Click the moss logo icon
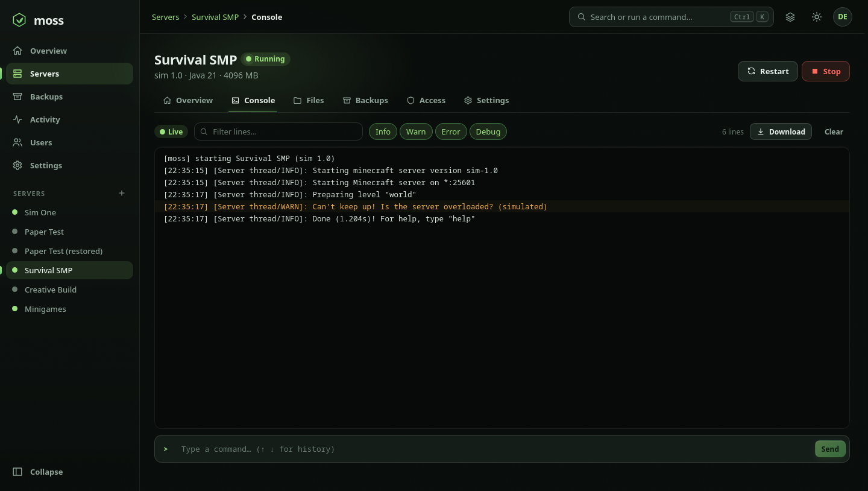 coord(19,20)
